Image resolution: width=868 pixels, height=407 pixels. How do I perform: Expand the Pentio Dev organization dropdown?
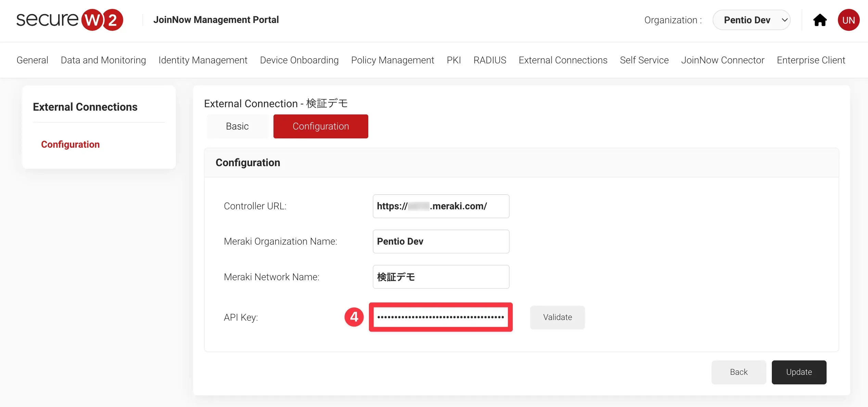click(x=751, y=20)
